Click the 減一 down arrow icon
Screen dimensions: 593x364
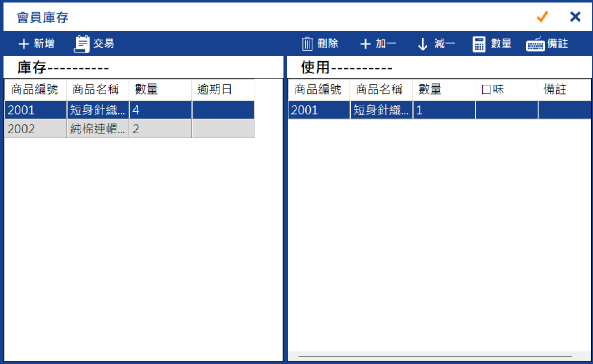423,44
